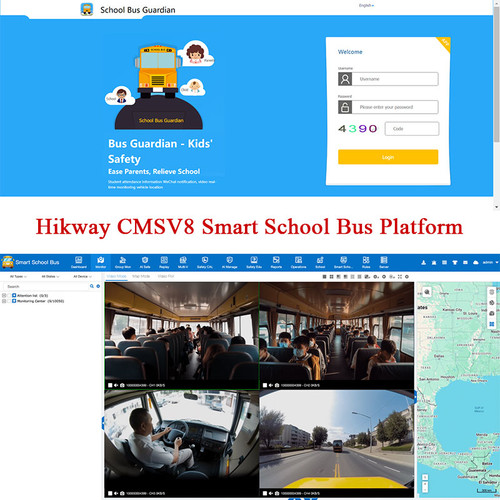Open the Multi-V navigation icon
This screenshot has width=500, height=500.
pyautogui.click(x=183, y=262)
